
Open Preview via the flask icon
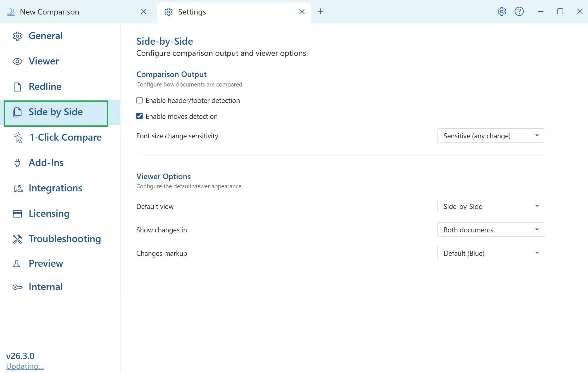pyautogui.click(x=17, y=264)
